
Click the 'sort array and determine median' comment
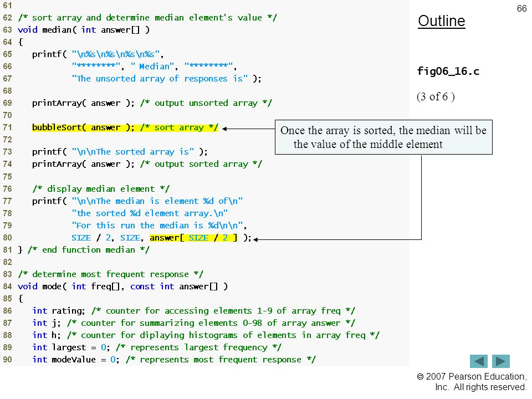click(x=147, y=18)
